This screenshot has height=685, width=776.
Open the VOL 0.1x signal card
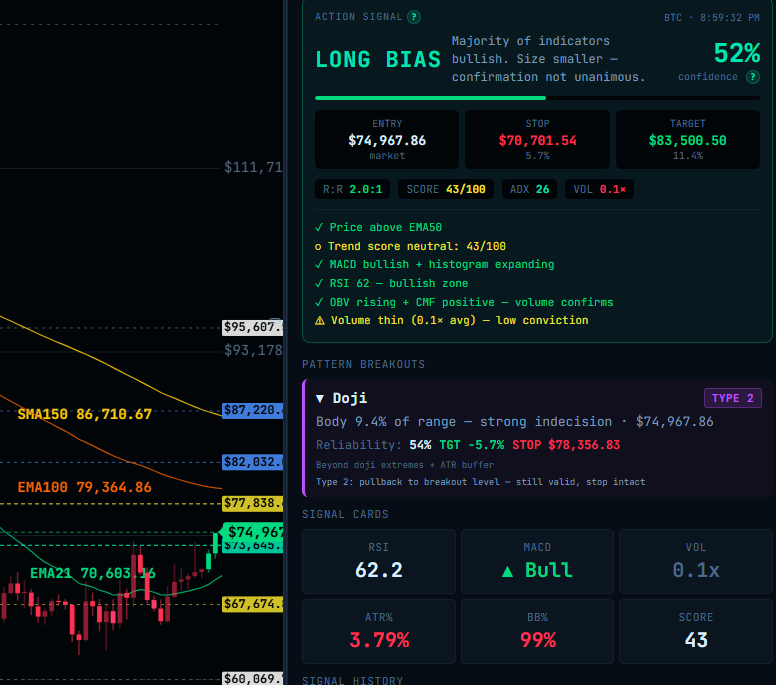click(x=696, y=561)
